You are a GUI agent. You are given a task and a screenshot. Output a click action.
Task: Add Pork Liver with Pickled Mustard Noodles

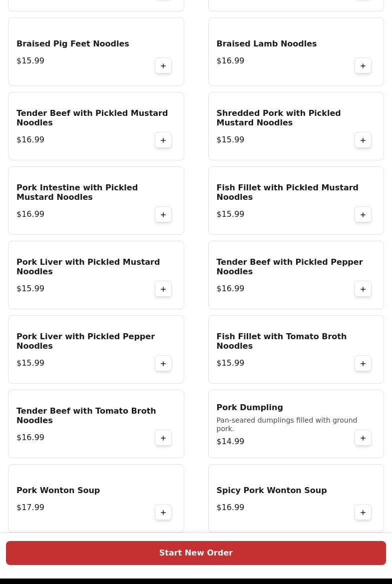(163, 289)
